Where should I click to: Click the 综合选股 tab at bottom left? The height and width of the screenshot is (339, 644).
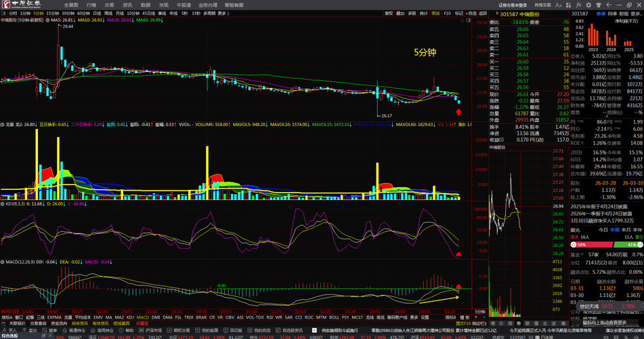9,336
